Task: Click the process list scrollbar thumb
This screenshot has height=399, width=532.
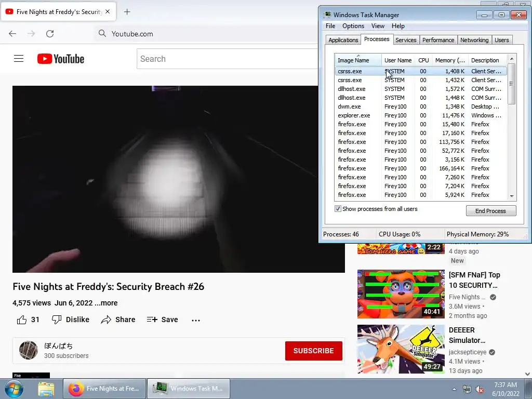Action: [x=512, y=84]
